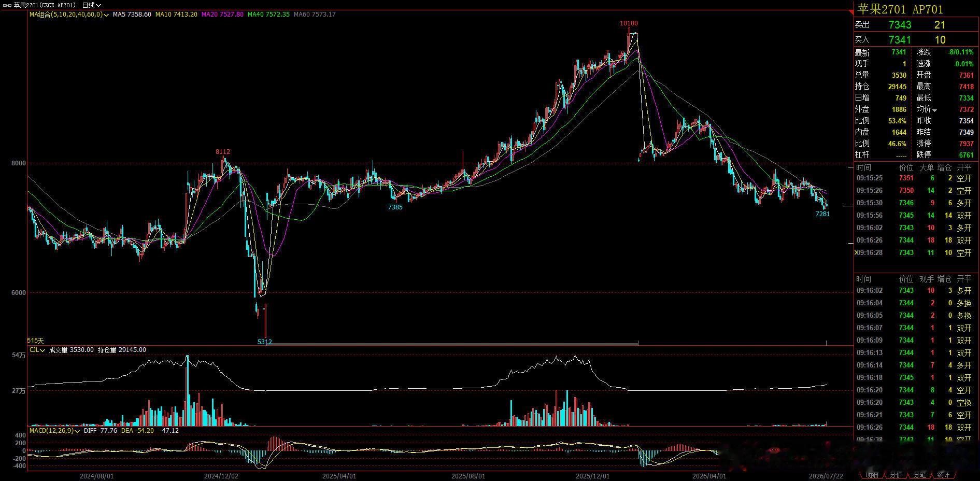Click the 8112 peak price marker
This screenshot has height=481, width=980.
tap(223, 152)
